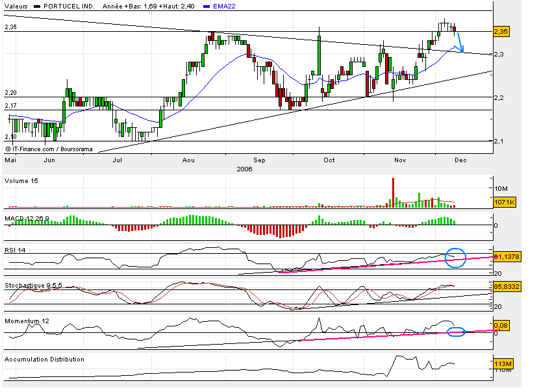The image size is (539, 392).
Task: Click the 2,3 right axis label
Action: pos(499,55)
